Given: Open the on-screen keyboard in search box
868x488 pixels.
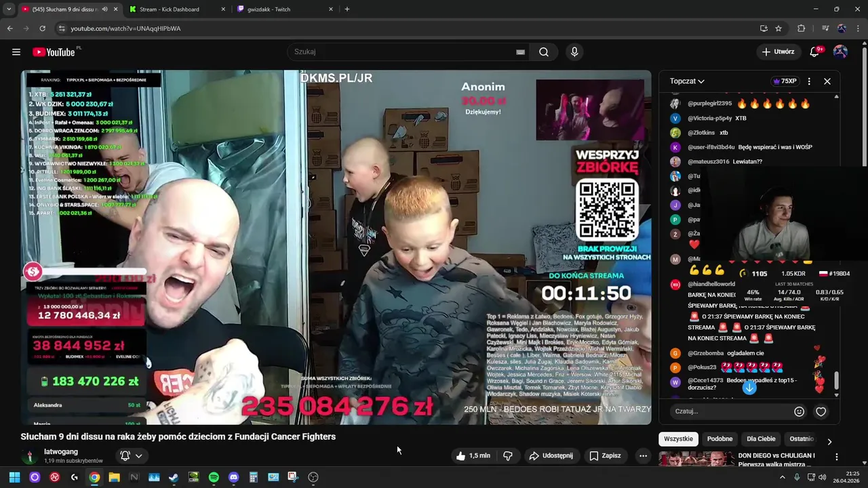Looking at the screenshot, I should [x=520, y=52].
